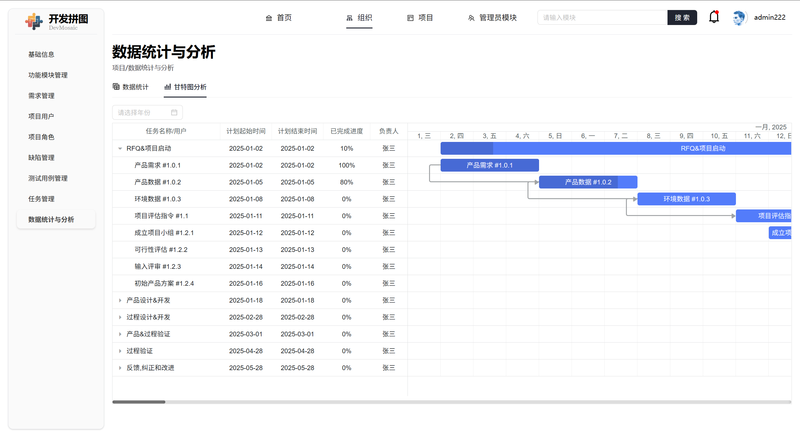
Task: Open 项目角色 in the sidebar
Action: [41, 137]
